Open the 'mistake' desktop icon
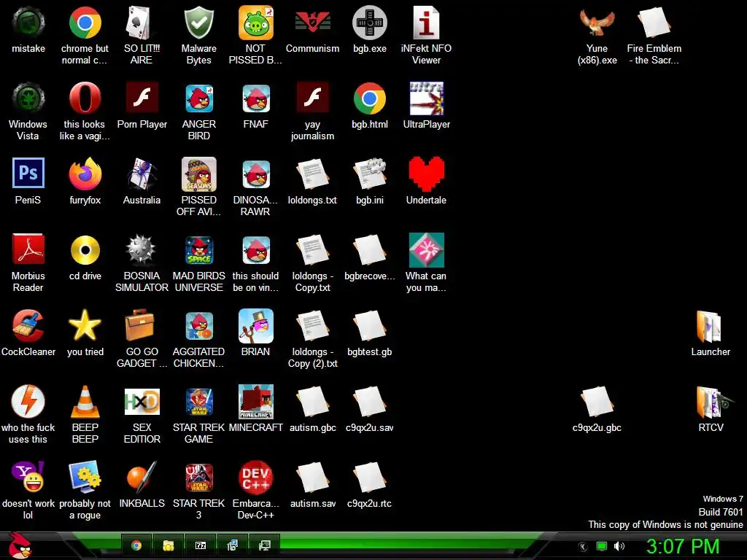747x560 pixels. tap(28, 23)
